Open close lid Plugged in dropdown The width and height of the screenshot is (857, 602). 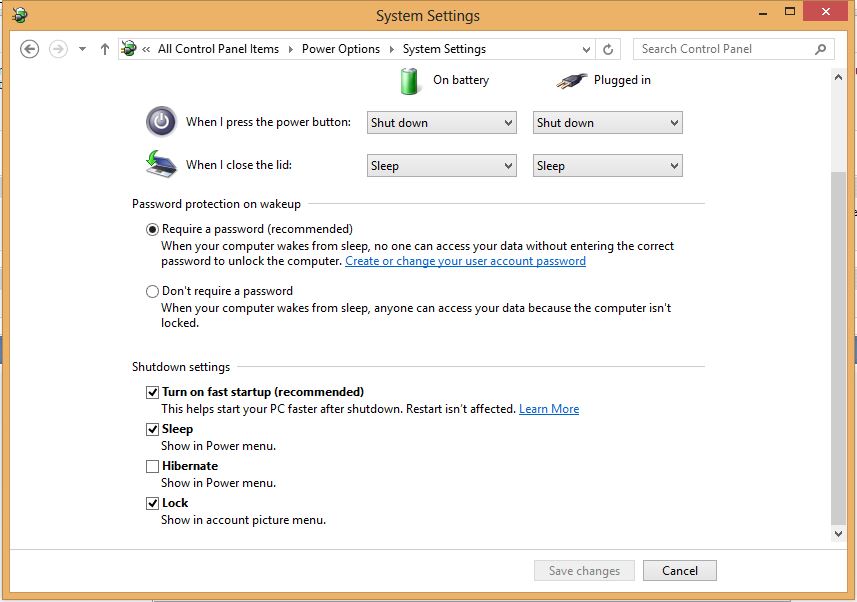607,166
